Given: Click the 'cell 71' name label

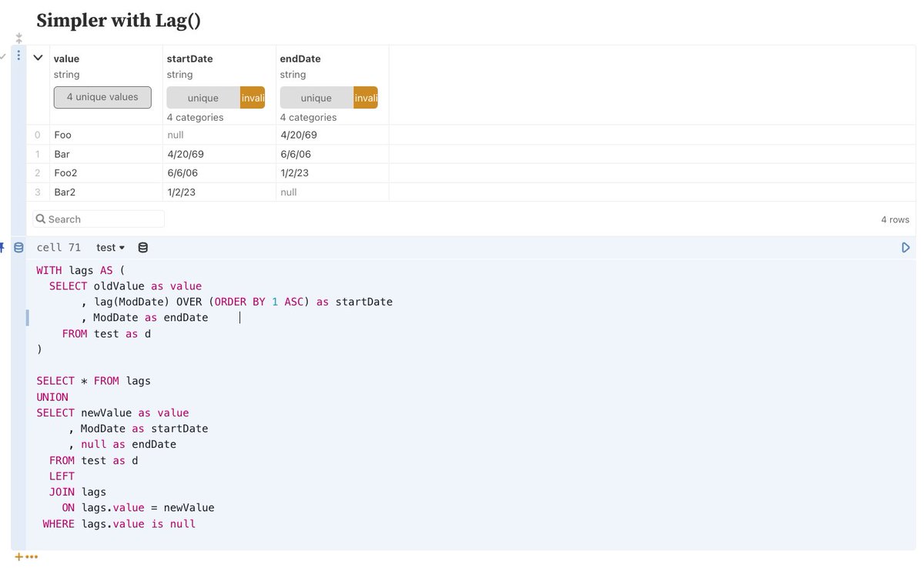Looking at the screenshot, I should tap(59, 247).
